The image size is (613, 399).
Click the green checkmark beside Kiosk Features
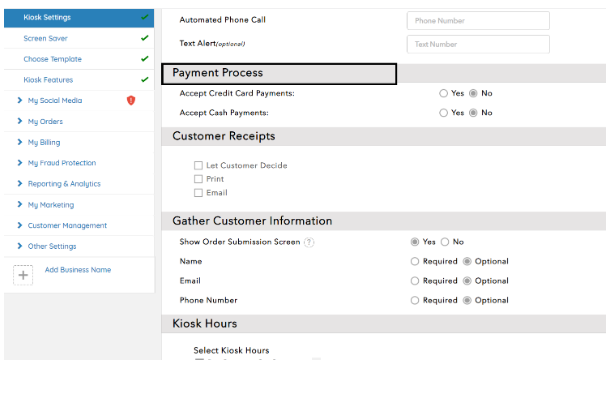(145, 79)
